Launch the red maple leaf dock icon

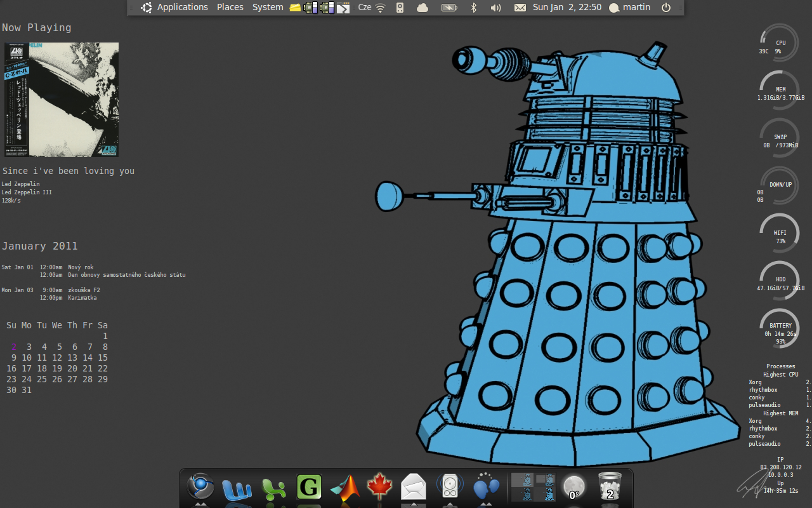click(380, 487)
